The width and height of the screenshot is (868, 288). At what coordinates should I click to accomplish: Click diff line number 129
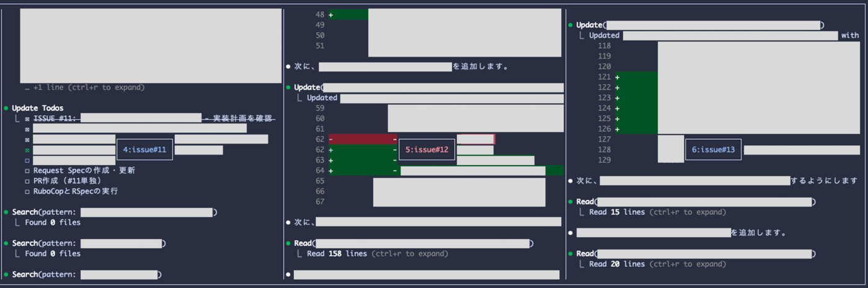pyautogui.click(x=604, y=160)
